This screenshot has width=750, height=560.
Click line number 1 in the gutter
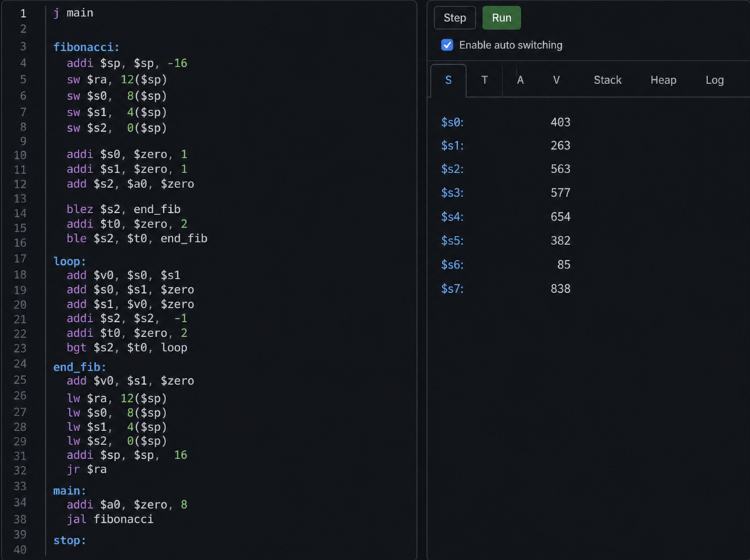click(x=23, y=14)
